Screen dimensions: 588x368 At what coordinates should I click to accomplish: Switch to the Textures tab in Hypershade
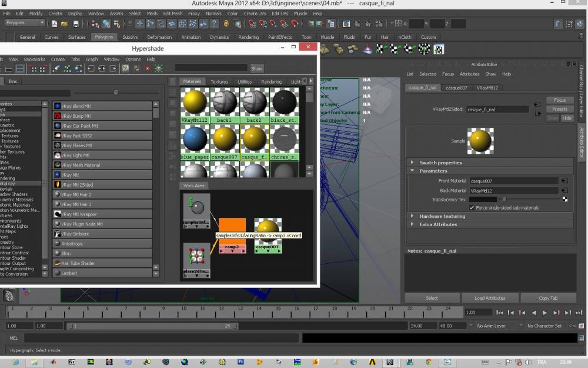[x=219, y=82]
